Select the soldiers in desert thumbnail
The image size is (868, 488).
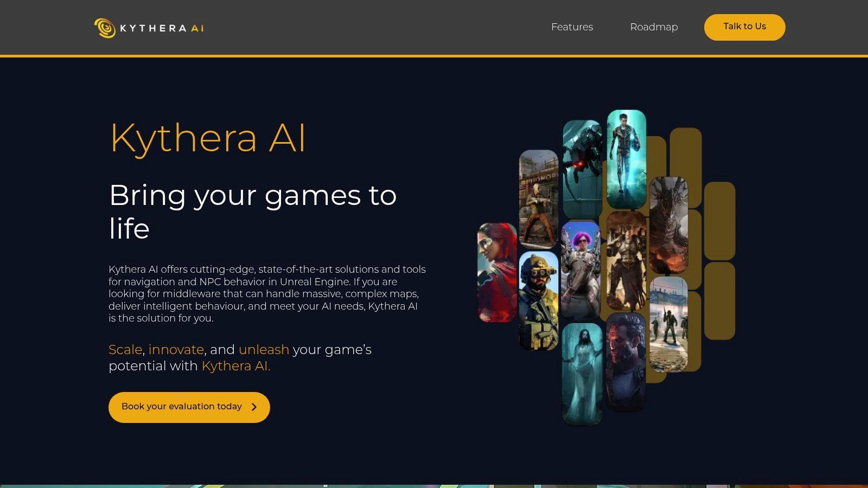(x=668, y=325)
